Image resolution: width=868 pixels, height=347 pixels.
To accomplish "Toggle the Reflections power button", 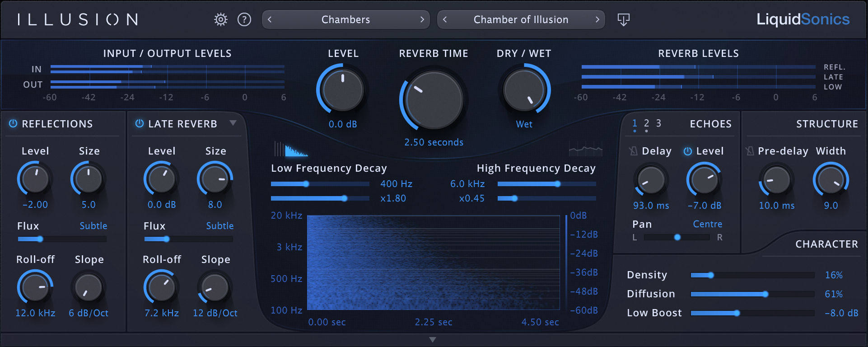I will point(13,123).
